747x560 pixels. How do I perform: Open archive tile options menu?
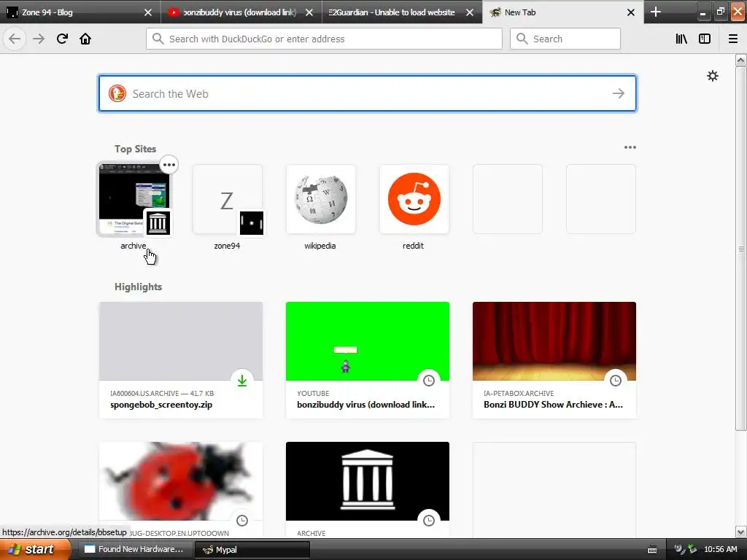pyautogui.click(x=169, y=165)
